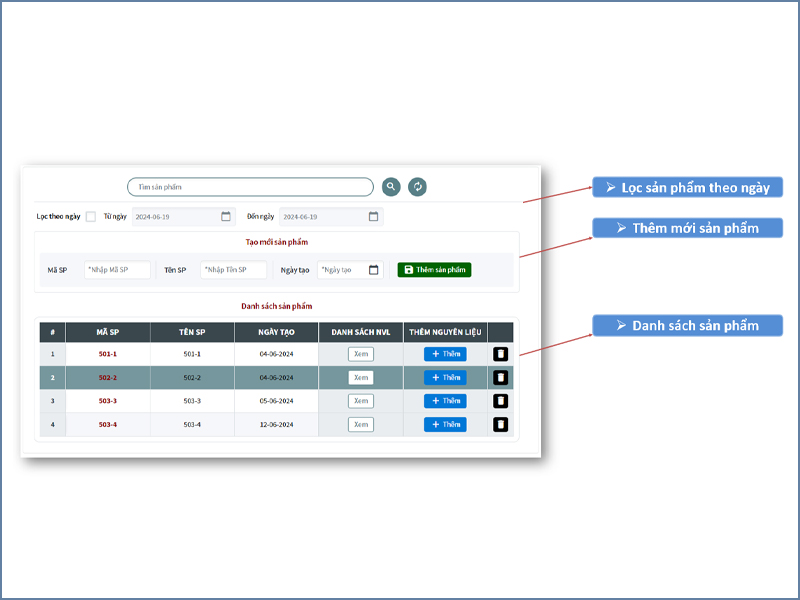Focus the Tìm sản phẩm search box
800x600 pixels.
[250, 187]
